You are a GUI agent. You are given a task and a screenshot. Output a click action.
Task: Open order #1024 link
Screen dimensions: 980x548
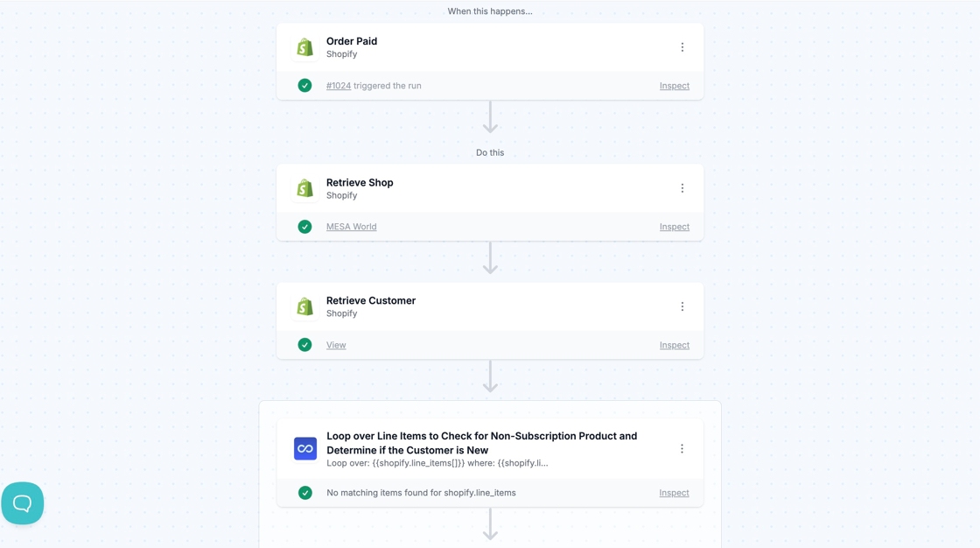click(x=339, y=86)
